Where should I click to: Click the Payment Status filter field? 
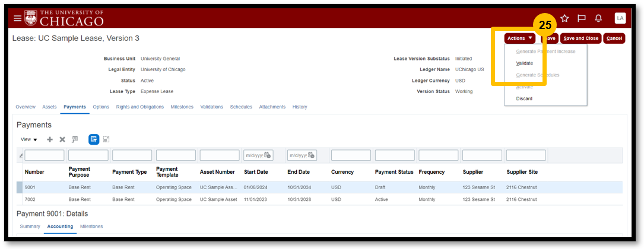395,155
